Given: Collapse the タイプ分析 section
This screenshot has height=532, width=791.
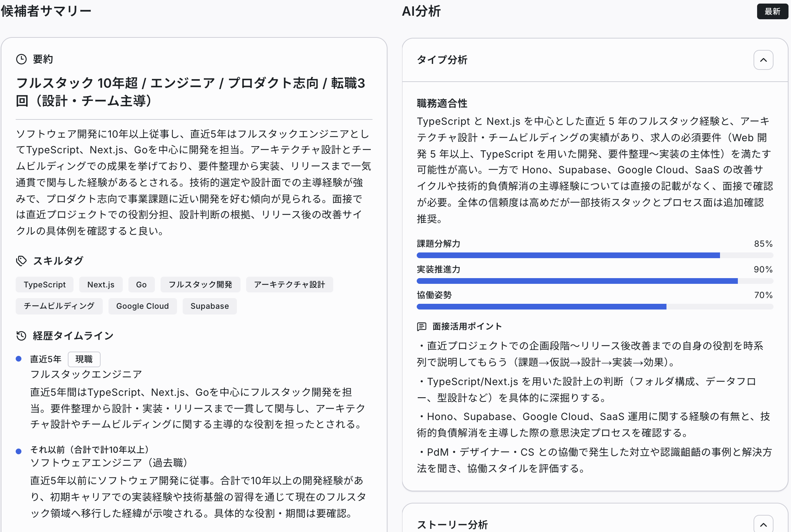Looking at the screenshot, I should 764,60.
